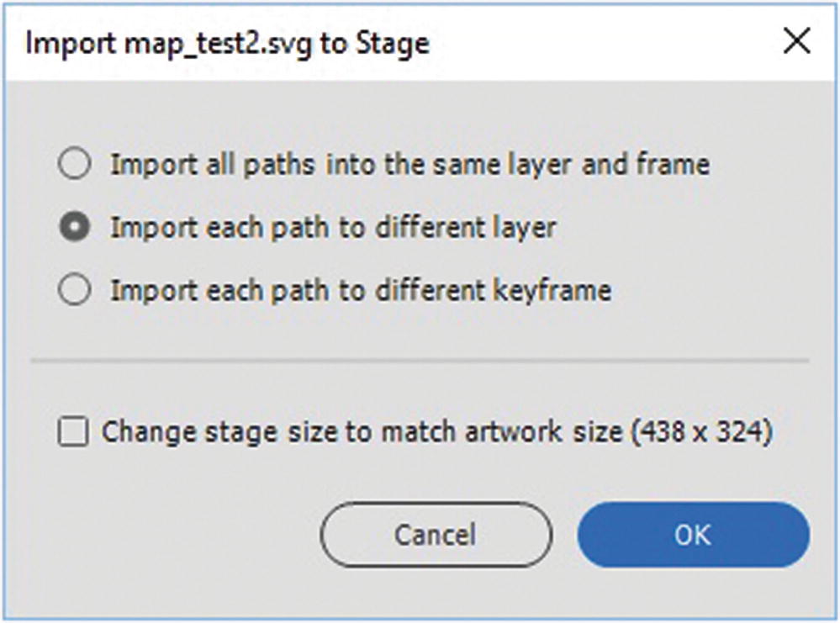The height and width of the screenshot is (623, 840).
Task: Select 'Import all paths into the same layer and frame' radio button
Action: click(x=75, y=164)
